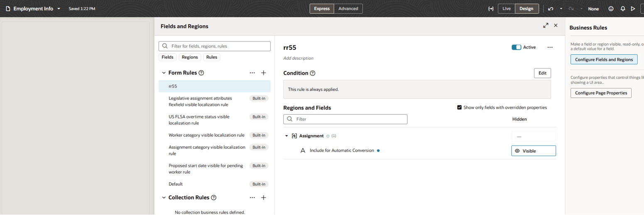Image resolution: width=644 pixels, height=215 pixels.
Task: Click help icon next to Condition
Action: click(313, 73)
